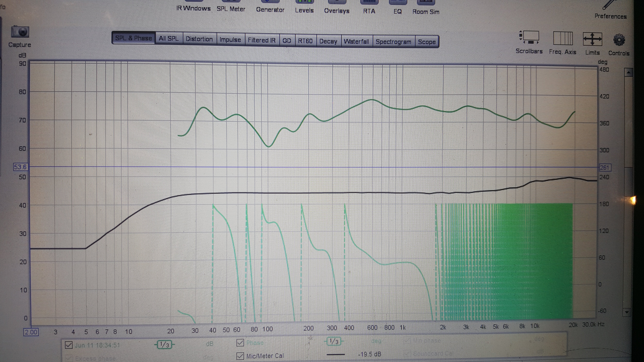
Task: Select the SPL & Phase tab
Action: point(133,38)
